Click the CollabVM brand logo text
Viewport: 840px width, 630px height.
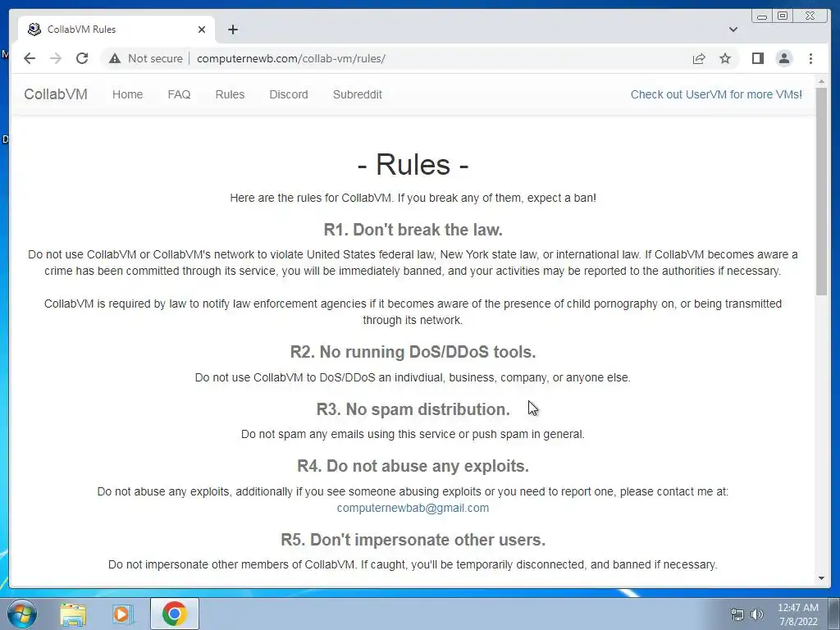point(56,94)
